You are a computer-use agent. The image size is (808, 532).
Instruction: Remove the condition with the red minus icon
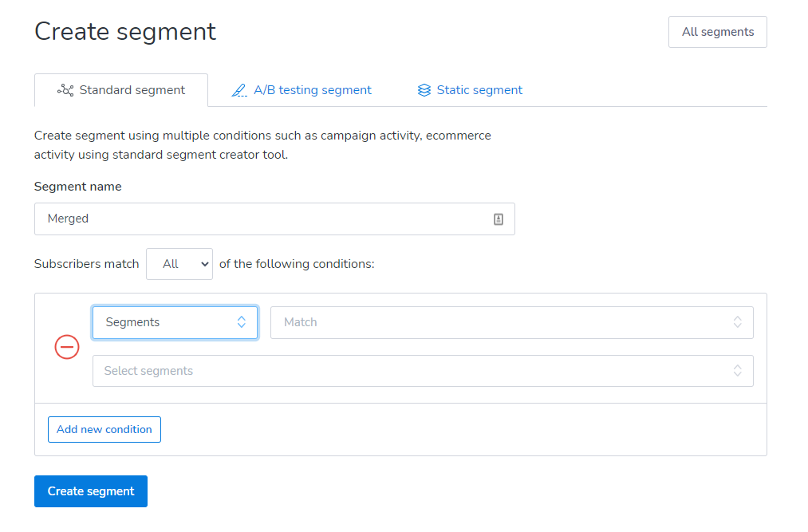pyautogui.click(x=67, y=347)
